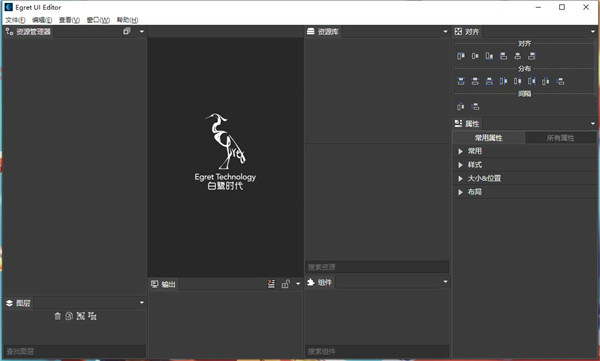600x361 pixels.
Task: Switch to the 常用属性 tab
Action: (x=489, y=138)
